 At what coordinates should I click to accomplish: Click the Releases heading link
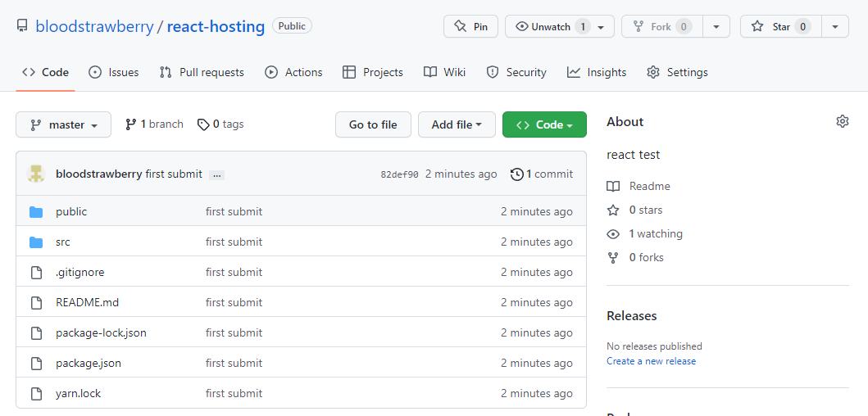tap(632, 316)
